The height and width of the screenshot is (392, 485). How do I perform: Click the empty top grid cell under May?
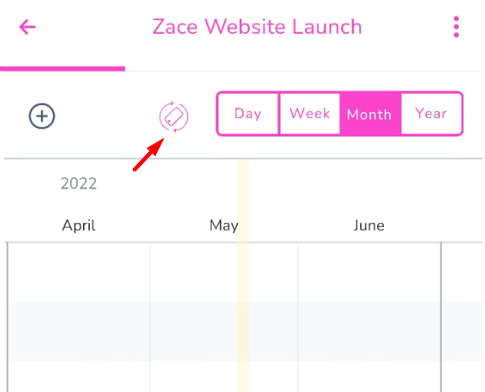click(224, 272)
